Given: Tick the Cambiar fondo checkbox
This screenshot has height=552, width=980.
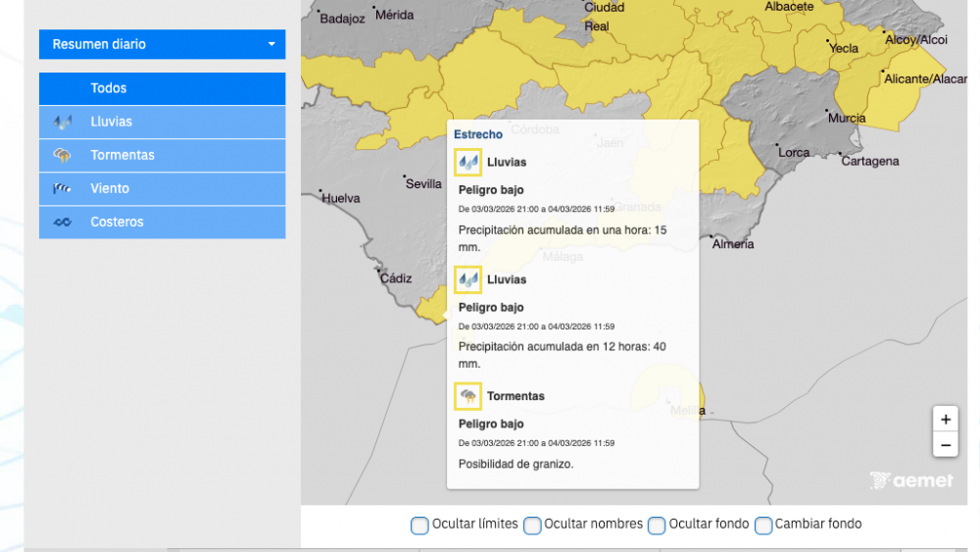Looking at the screenshot, I should click(x=763, y=526).
